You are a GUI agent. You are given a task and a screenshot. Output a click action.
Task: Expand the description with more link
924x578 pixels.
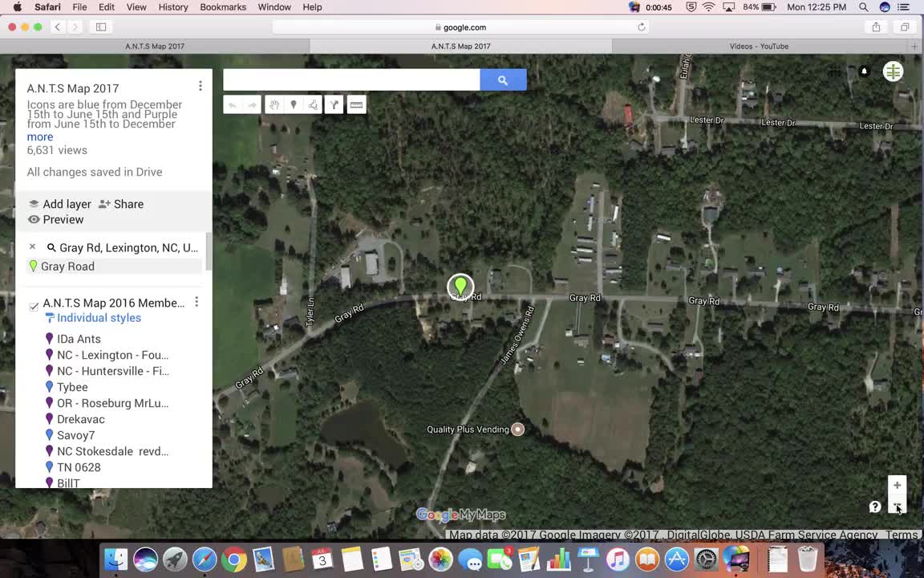(40, 136)
